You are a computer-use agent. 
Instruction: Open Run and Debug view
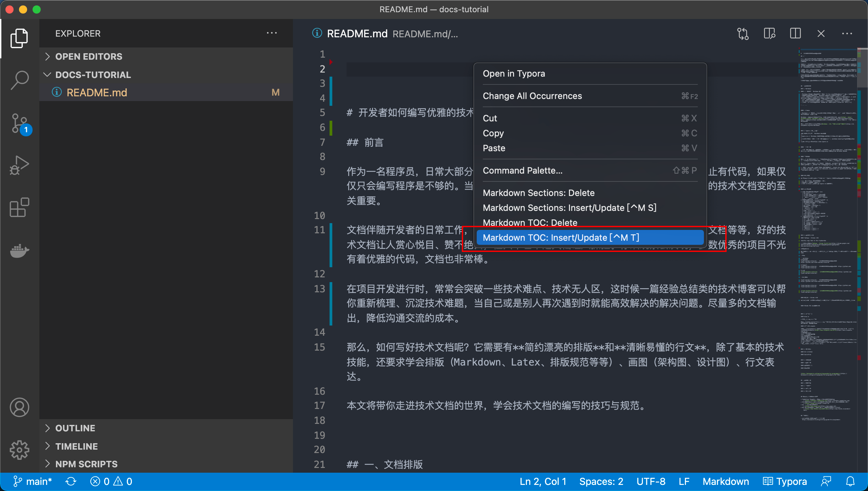pyautogui.click(x=20, y=165)
